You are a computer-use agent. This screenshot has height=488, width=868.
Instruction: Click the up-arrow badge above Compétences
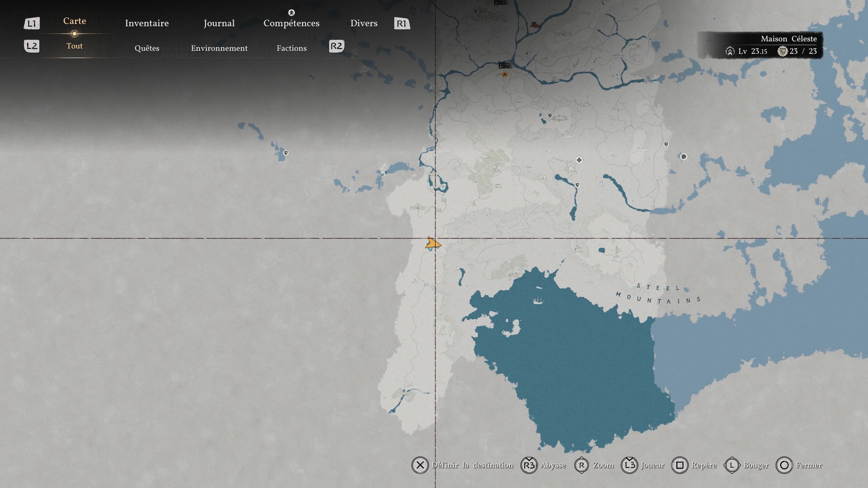tap(291, 12)
